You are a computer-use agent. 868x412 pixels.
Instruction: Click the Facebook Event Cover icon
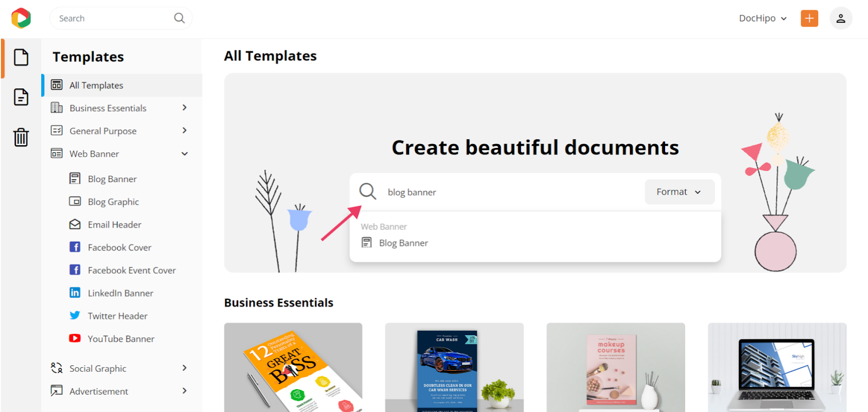(75, 270)
